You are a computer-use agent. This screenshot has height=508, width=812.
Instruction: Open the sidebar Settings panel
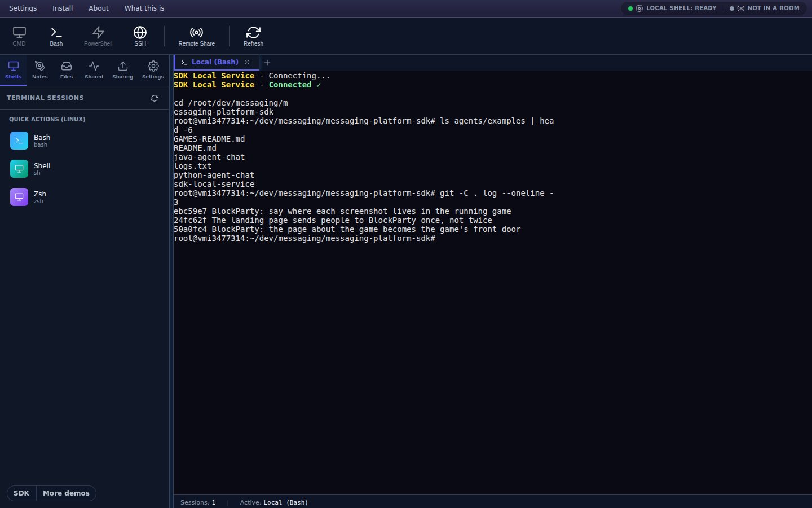(x=153, y=70)
